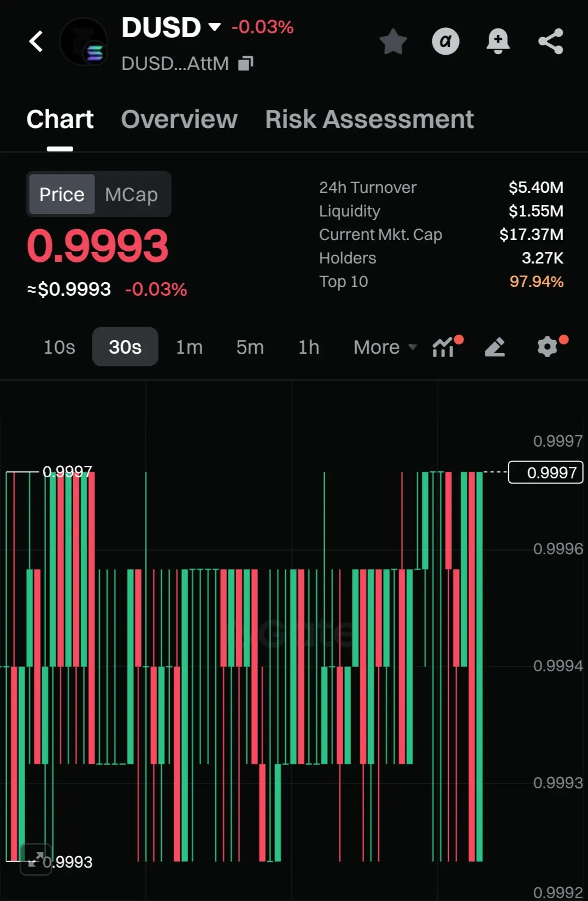Select the 1m interval
This screenshot has width=588, height=901.
click(189, 347)
